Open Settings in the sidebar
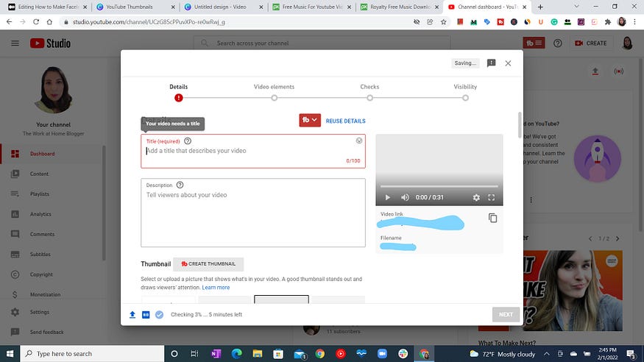 point(52,312)
